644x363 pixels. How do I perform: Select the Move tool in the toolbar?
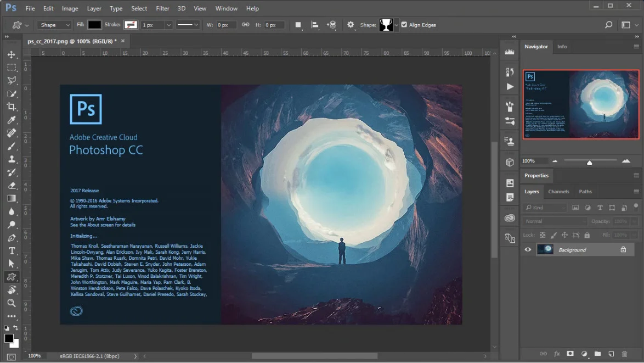click(x=12, y=54)
